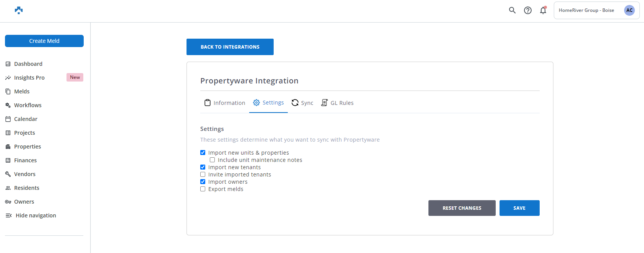Image resolution: width=644 pixels, height=253 pixels.
Task: Enable Invite imported tenants
Action: 203,175
